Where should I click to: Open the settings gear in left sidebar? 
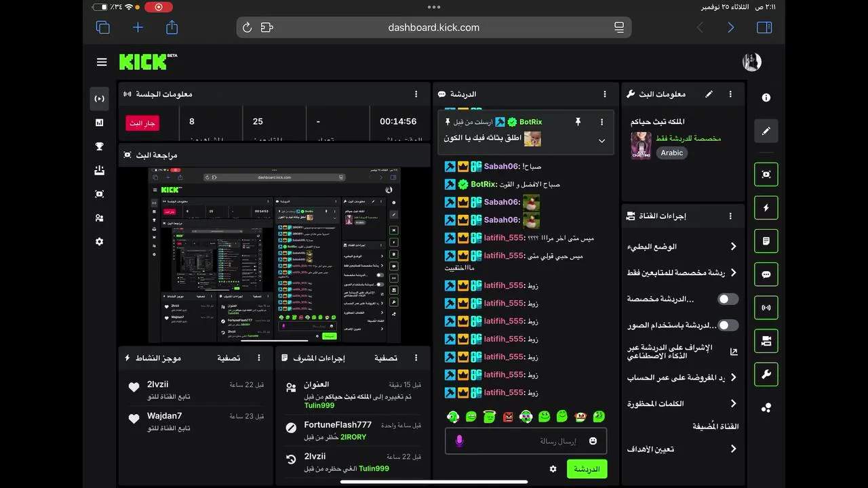(99, 241)
